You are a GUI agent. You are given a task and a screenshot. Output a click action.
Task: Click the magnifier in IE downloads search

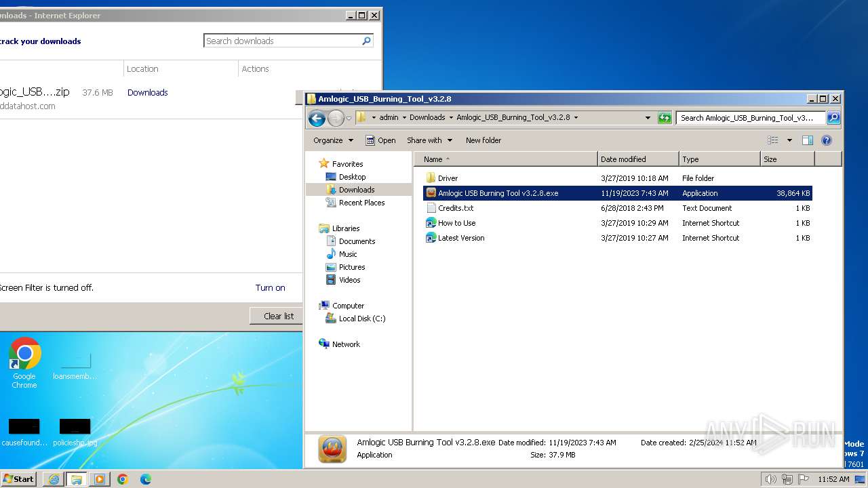(366, 41)
